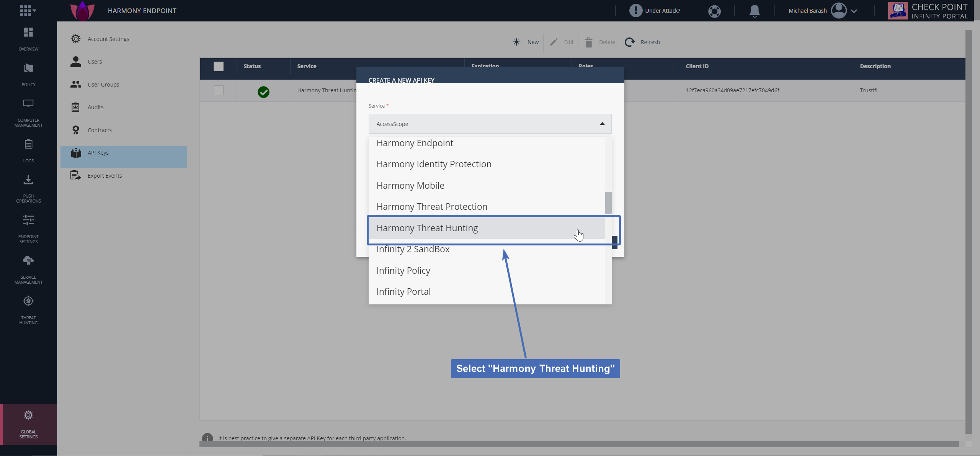Image resolution: width=980 pixels, height=456 pixels.
Task: Toggle the select-all header checkbox
Action: 219,66
